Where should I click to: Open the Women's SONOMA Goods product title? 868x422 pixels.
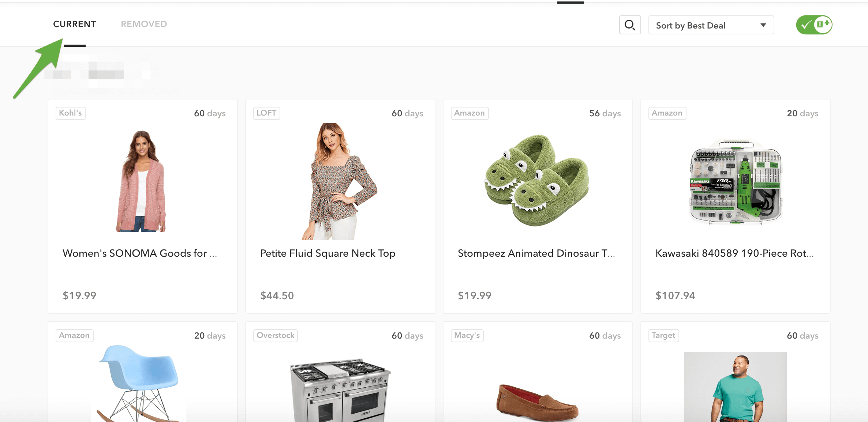pos(140,253)
